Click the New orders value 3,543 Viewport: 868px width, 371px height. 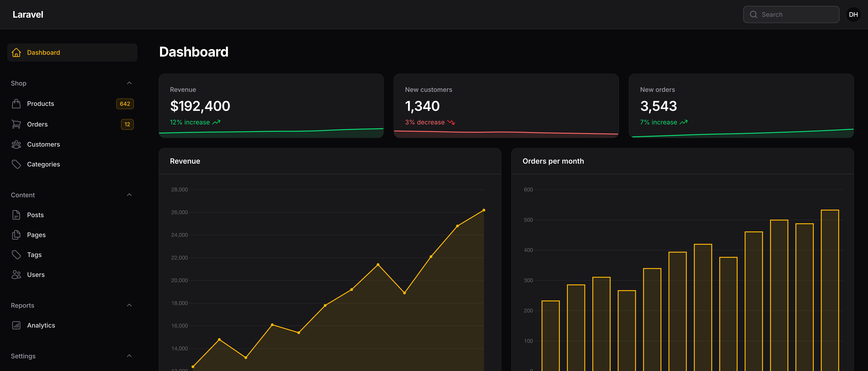coord(658,106)
